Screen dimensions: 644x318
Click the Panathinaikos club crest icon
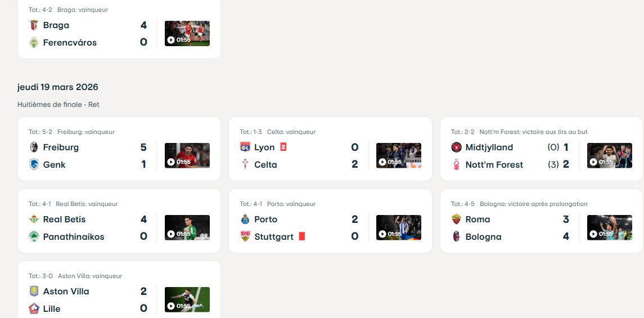coord(34,237)
